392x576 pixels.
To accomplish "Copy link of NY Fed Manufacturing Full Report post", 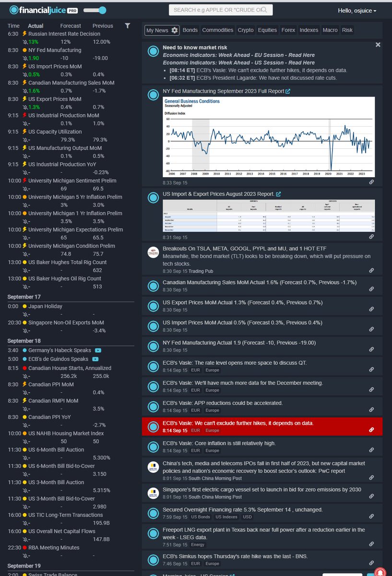I will (371, 182).
